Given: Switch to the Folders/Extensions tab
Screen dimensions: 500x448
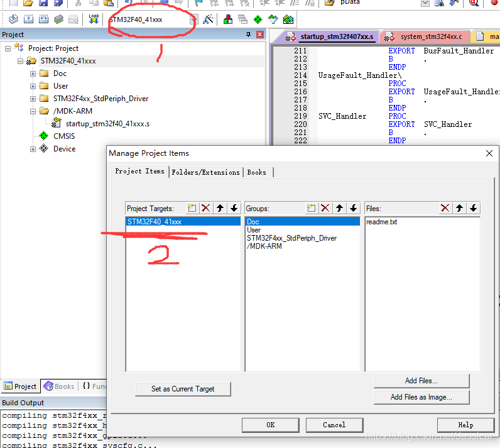Looking at the screenshot, I should tap(205, 172).
